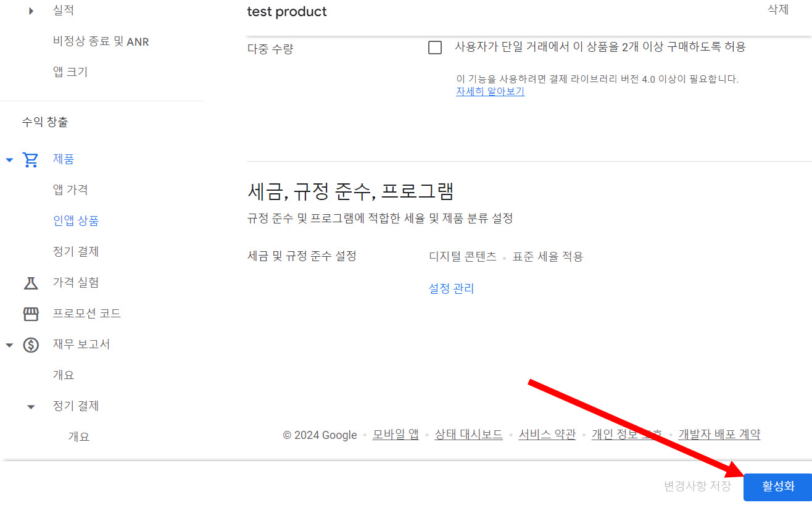Open 프로모션 코드 in sidebar
Screen dimensions: 812x513
[x=87, y=313]
